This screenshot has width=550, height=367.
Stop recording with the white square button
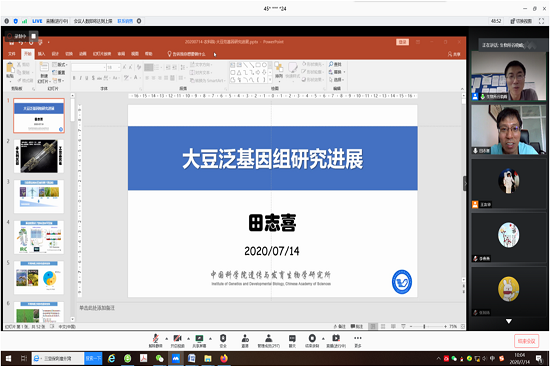click(x=33, y=36)
